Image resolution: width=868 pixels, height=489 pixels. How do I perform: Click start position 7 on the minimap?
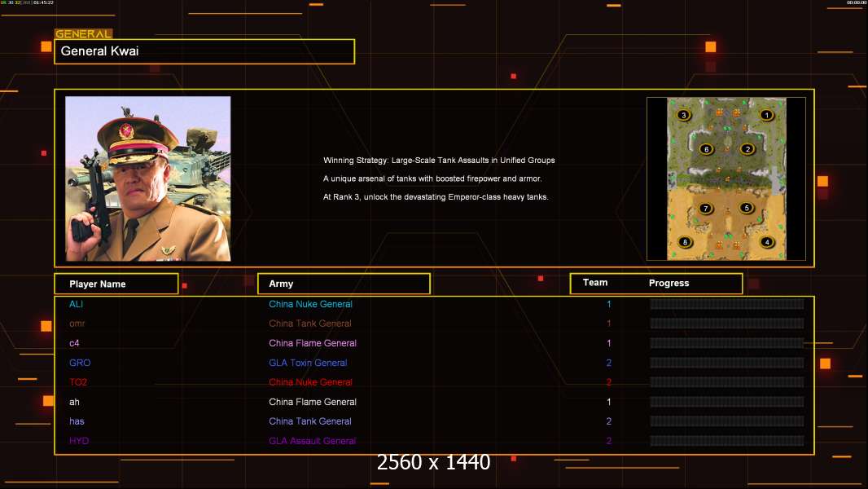[x=705, y=208]
